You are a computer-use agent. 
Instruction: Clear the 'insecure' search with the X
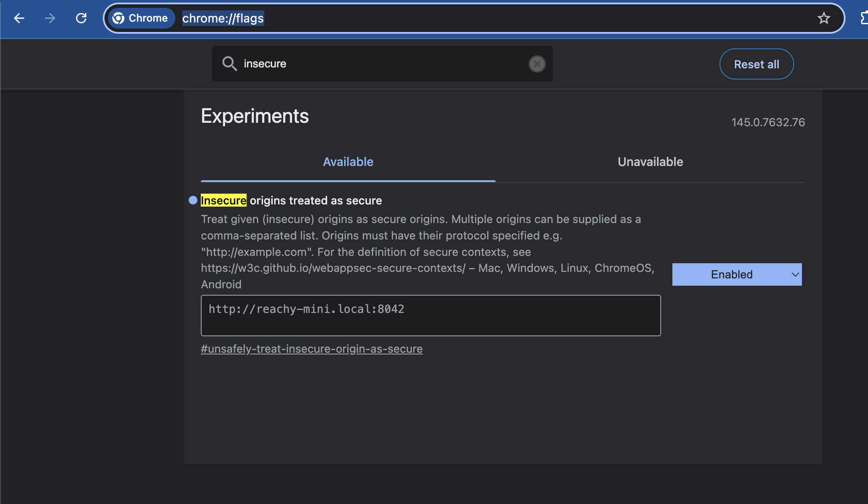pos(537,64)
